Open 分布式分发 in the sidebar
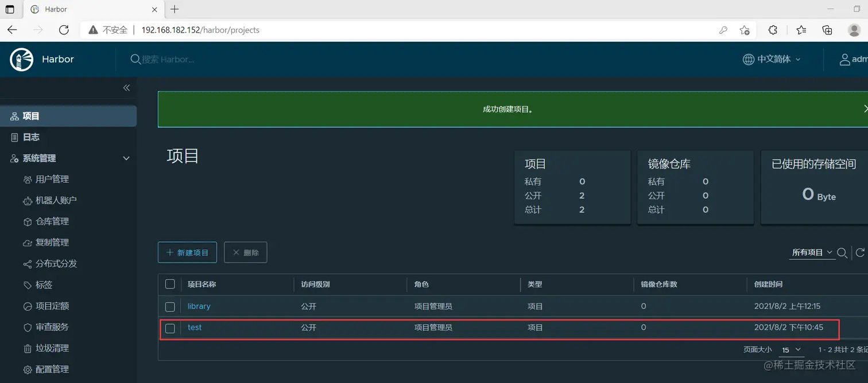Viewport: 868px width, 383px height. click(x=56, y=264)
